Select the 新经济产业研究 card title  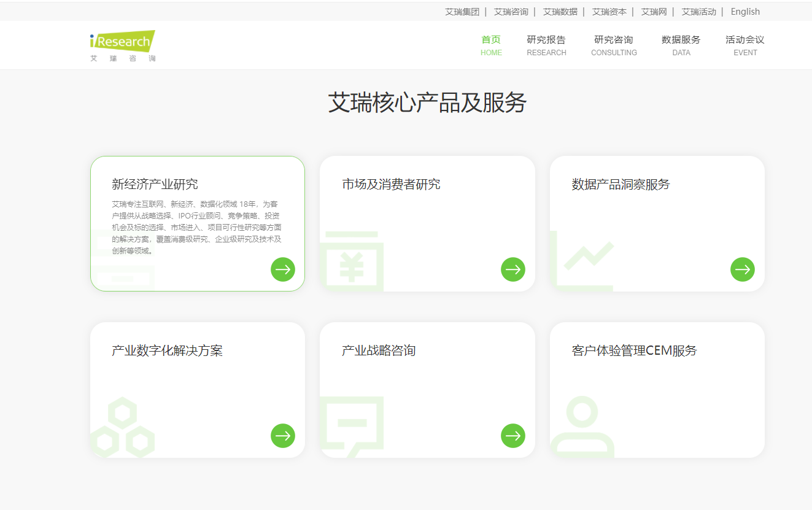click(x=155, y=184)
